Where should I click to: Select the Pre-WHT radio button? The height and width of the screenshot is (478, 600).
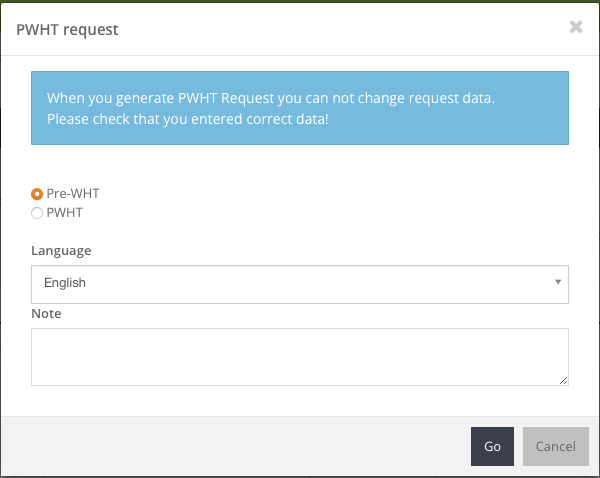37,194
